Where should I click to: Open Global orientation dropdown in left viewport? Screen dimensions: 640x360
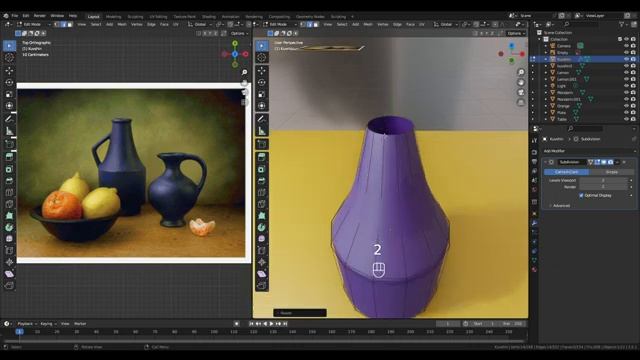click(200, 24)
